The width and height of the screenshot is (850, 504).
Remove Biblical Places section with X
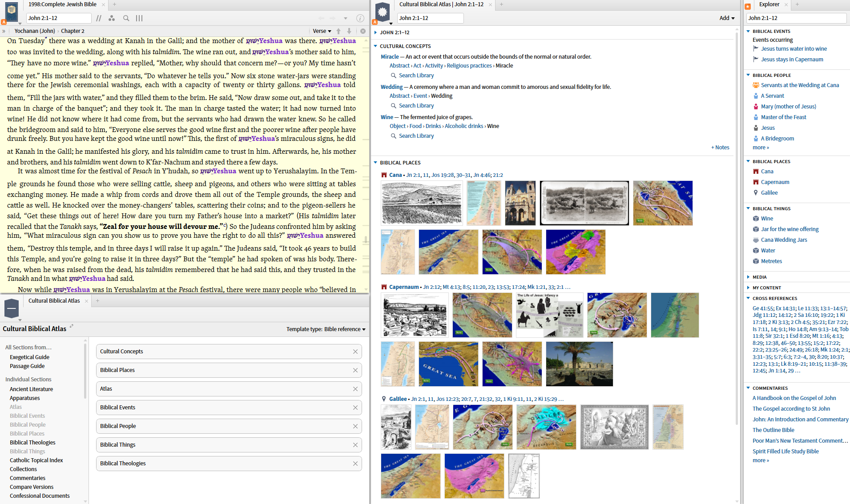tap(355, 370)
